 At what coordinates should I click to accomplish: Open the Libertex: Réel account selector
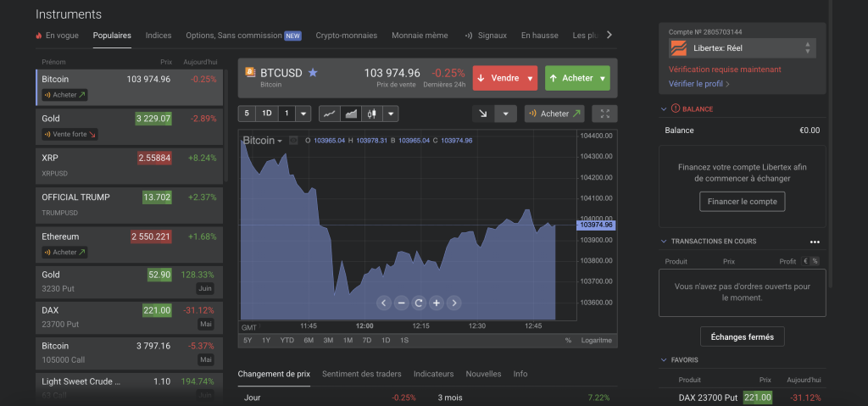[742, 48]
